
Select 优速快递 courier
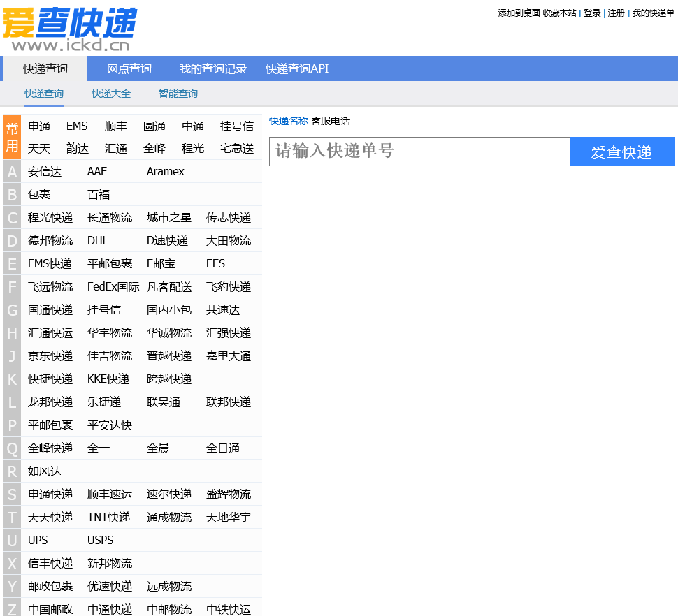pyautogui.click(x=110, y=587)
